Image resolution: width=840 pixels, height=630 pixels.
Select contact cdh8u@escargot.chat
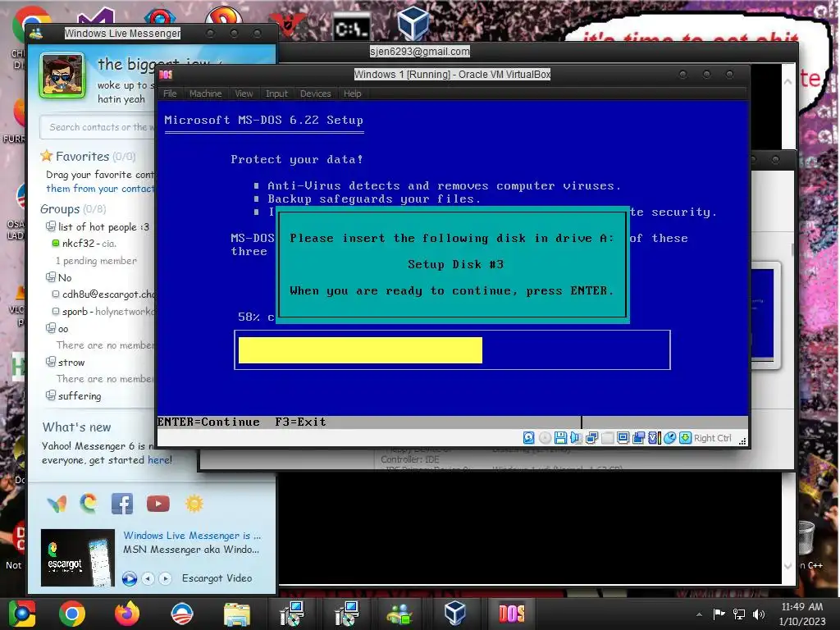103,294
